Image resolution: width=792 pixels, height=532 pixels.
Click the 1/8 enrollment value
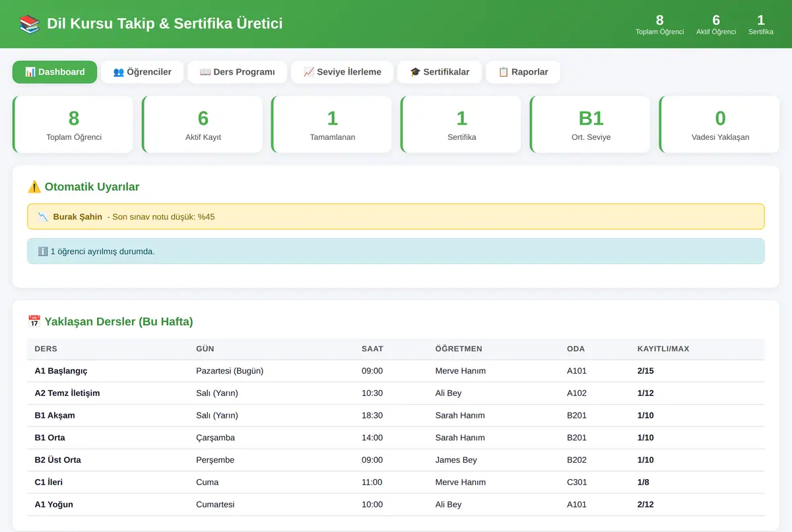click(x=643, y=482)
